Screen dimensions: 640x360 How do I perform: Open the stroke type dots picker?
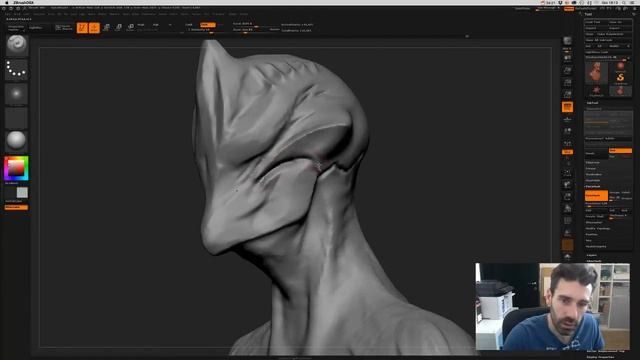pos(16,69)
